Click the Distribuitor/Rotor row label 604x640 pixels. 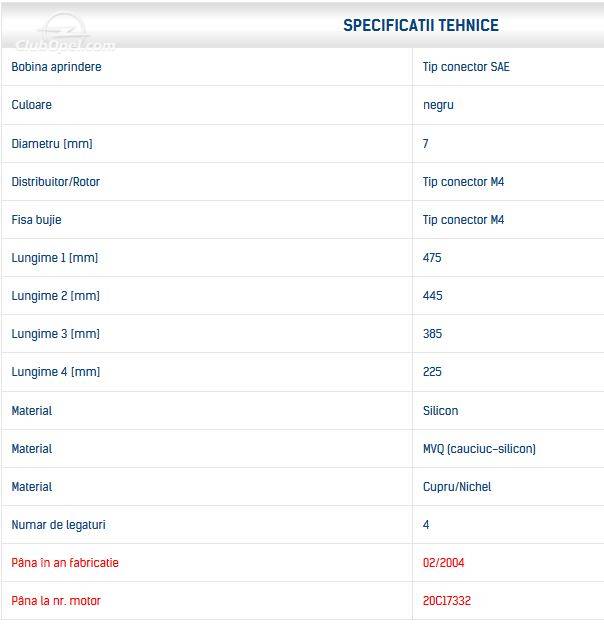(x=56, y=182)
